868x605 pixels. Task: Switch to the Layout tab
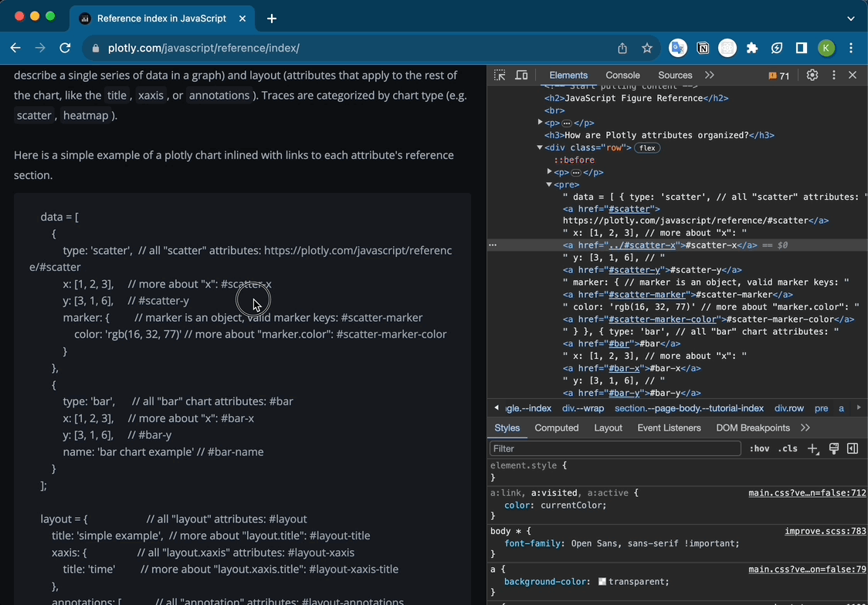click(608, 428)
